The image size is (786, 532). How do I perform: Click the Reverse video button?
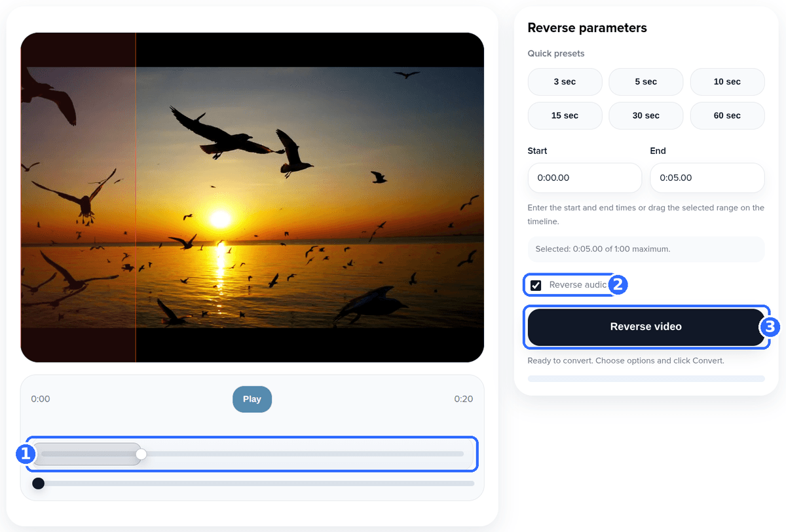pyautogui.click(x=646, y=327)
